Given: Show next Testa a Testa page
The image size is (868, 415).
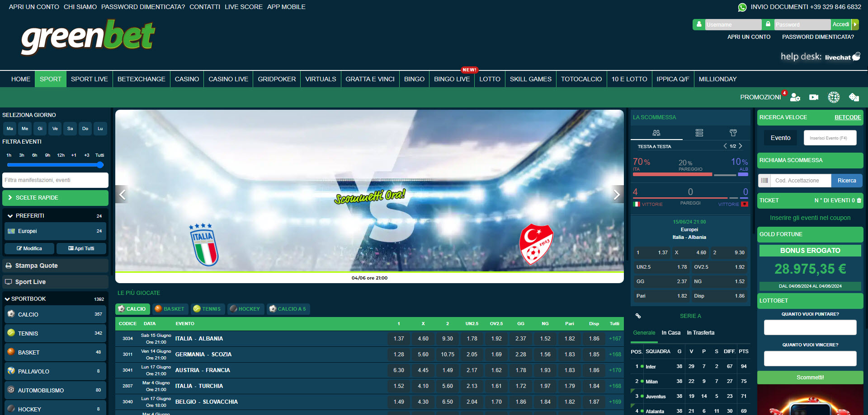Looking at the screenshot, I should [x=741, y=146].
